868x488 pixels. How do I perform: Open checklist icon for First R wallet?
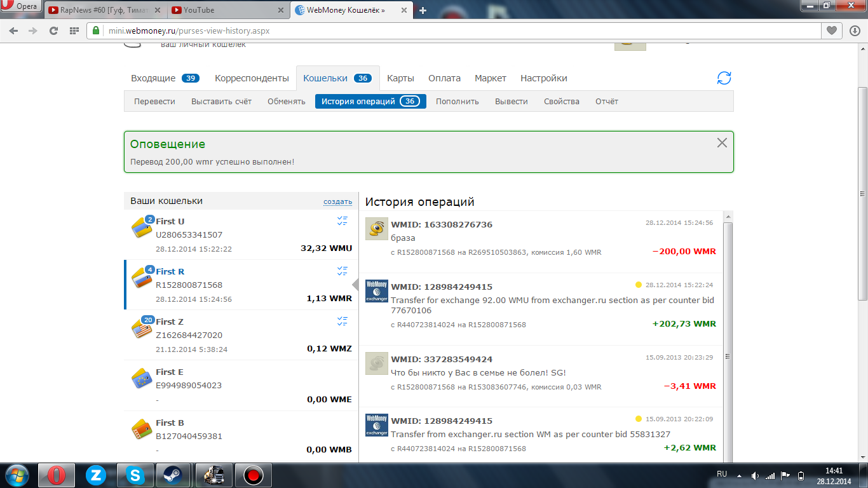[x=342, y=271]
